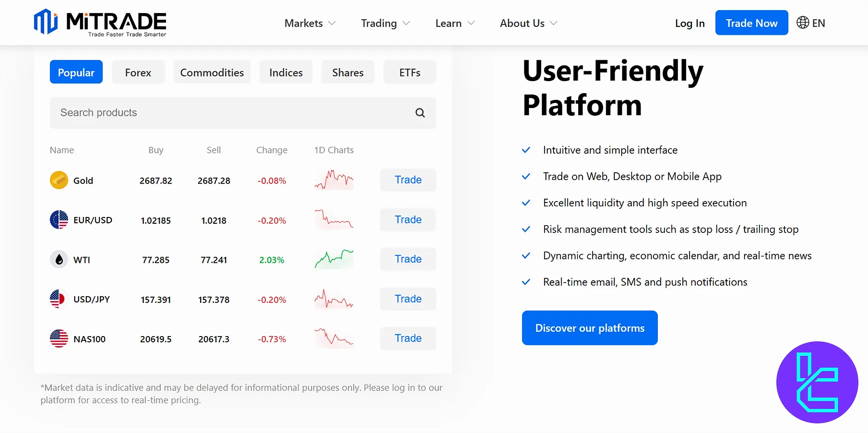Viewport: 868px width, 433px height.
Task: Click the search magnifier icon
Action: tap(420, 113)
